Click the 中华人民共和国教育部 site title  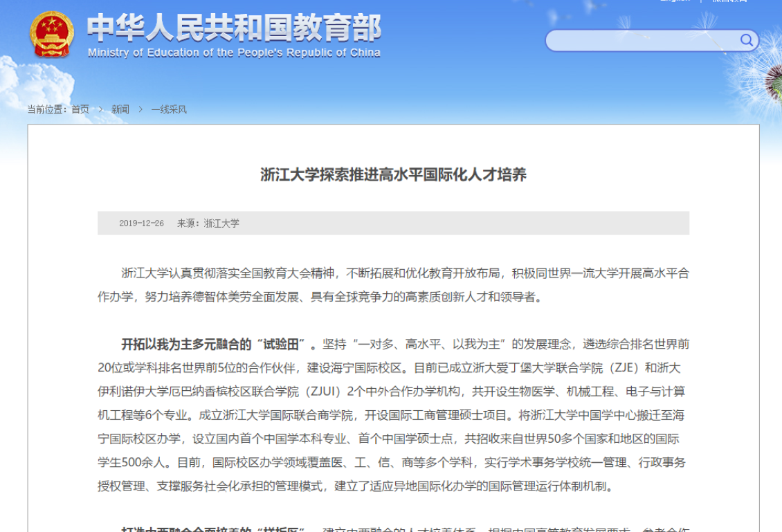click(235, 28)
